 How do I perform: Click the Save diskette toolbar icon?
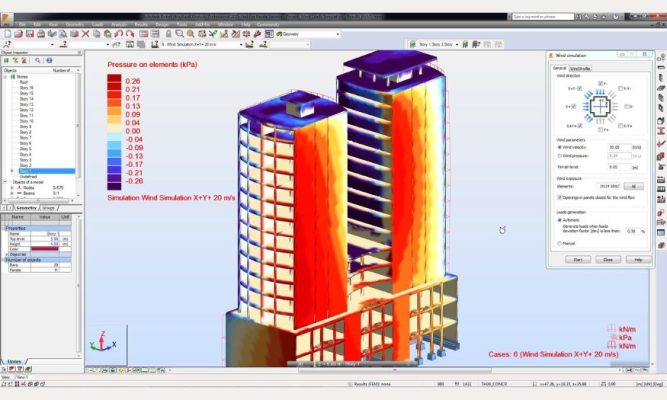pos(28,33)
